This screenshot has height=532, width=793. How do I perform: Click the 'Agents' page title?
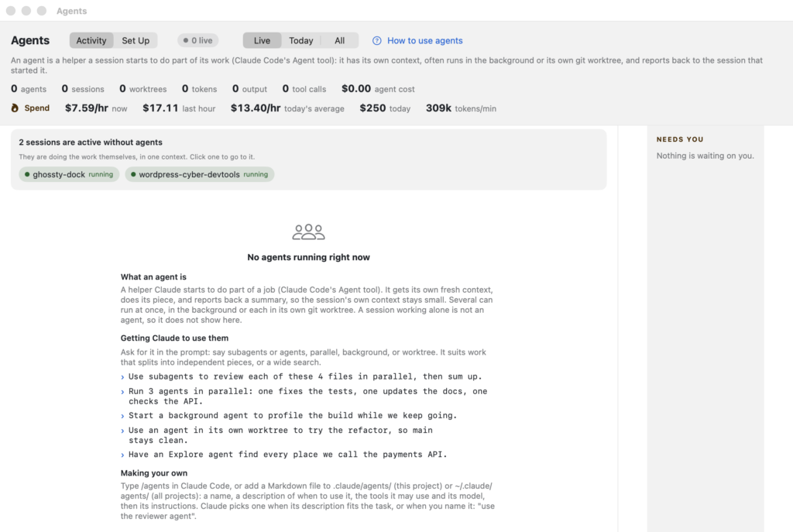(30, 40)
